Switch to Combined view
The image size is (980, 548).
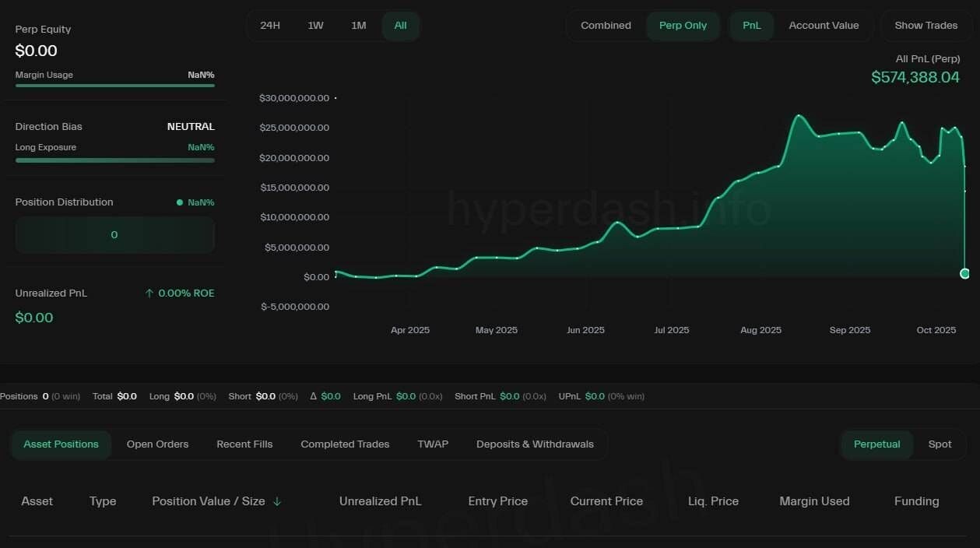tap(606, 26)
